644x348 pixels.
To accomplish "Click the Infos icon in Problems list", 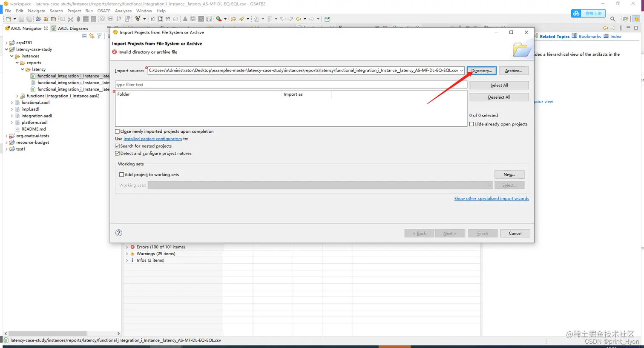I will coord(132,260).
